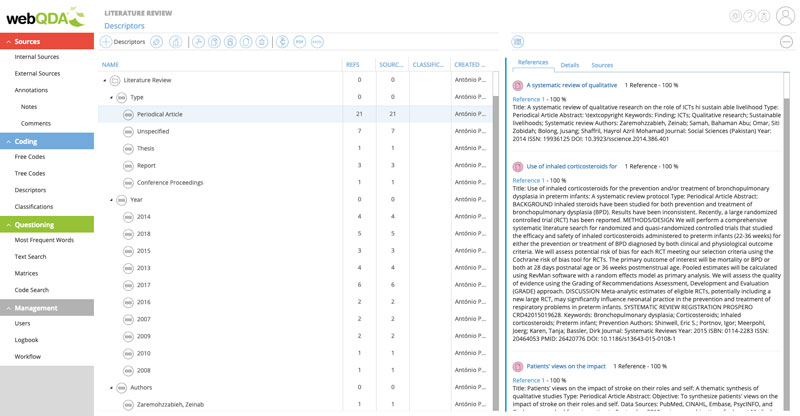Open Most Frequent Words
800x416 pixels.
[44, 240]
